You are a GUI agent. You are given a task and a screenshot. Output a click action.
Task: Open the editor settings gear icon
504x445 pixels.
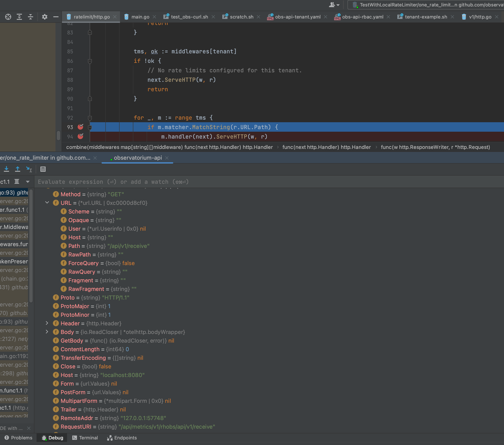coord(45,17)
